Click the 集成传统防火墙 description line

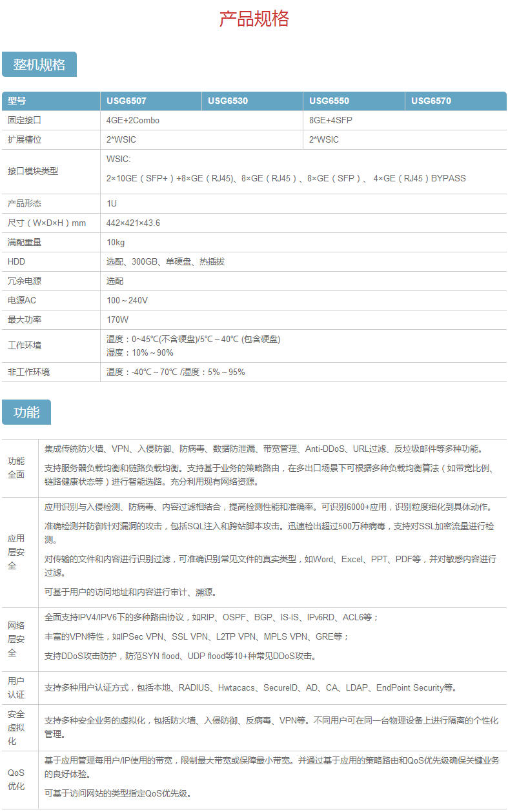click(x=264, y=449)
